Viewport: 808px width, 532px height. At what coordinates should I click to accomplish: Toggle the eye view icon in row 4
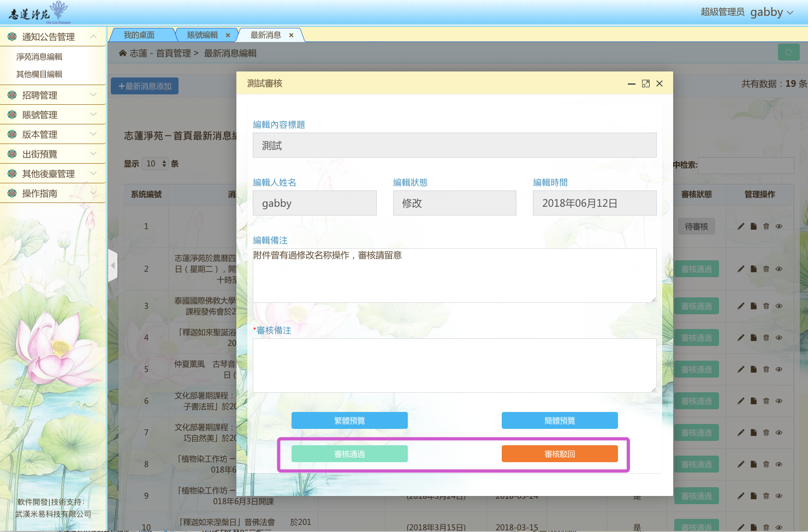[x=779, y=338]
